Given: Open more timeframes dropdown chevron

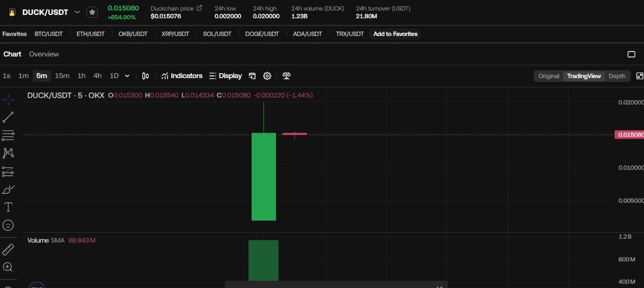Looking at the screenshot, I should tap(127, 76).
